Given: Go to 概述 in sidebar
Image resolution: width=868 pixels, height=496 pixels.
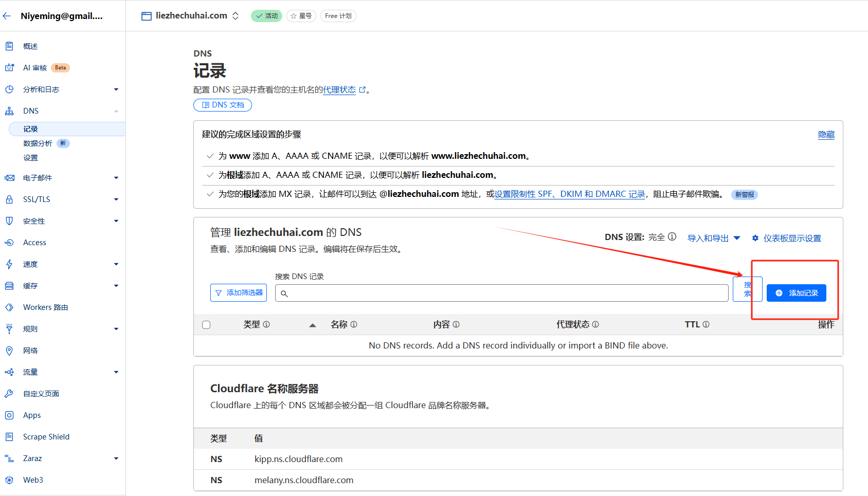Looking at the screenshot, I should (30, 46).
